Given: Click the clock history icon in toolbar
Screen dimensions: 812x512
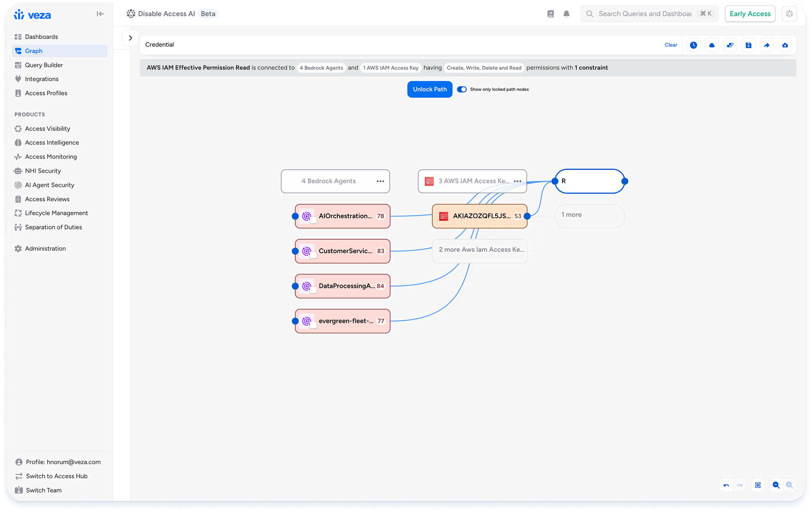Looking at the screenshot, I should [693, 45].
